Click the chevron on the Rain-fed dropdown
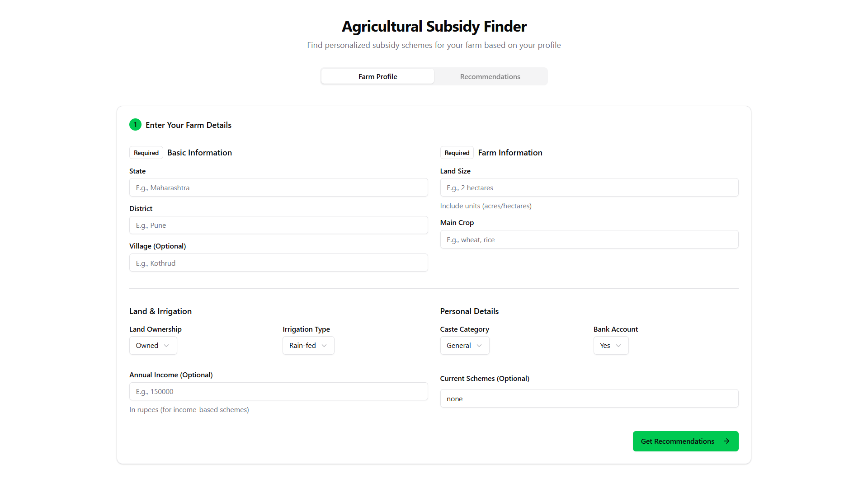This screenshot has height=488, width=868. point(325,345)
